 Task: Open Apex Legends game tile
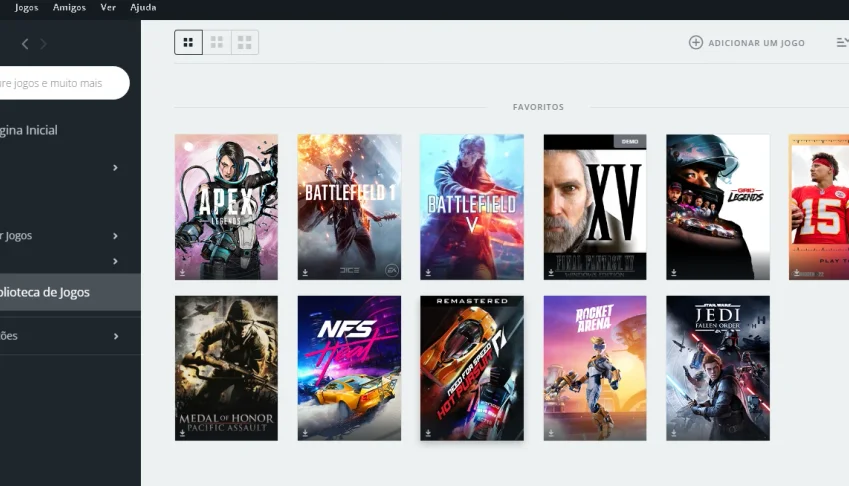[x=226, y=207]
